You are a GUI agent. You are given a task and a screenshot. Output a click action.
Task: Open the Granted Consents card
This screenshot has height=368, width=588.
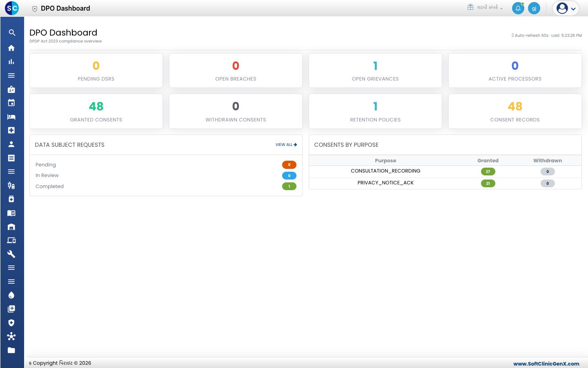pyautogui.click(x=96, y=111)
